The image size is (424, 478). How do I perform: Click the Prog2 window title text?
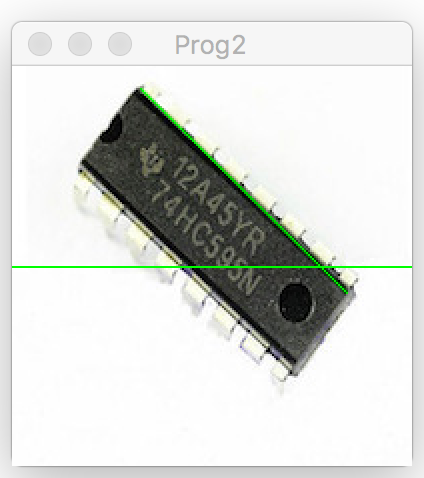[x=210, y=45]
